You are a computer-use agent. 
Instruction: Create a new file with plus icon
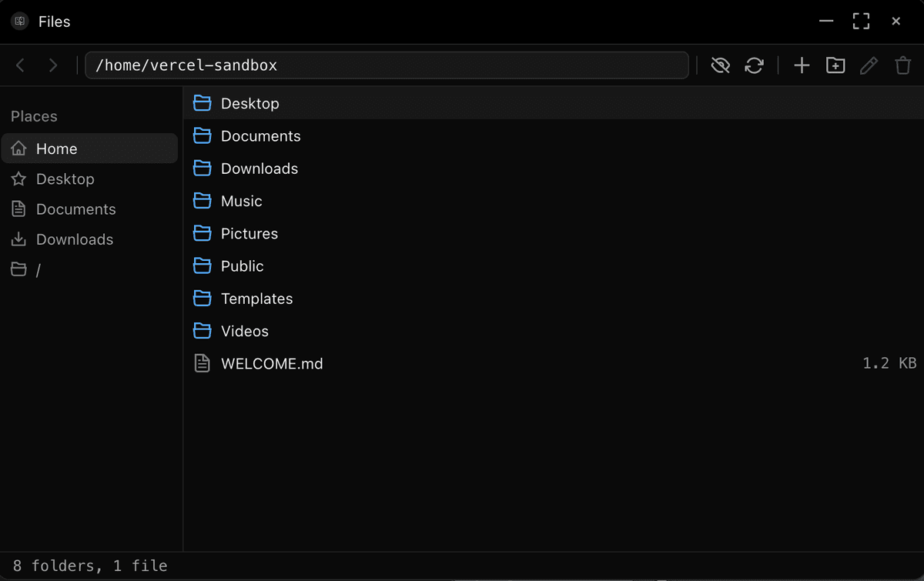(x=802, y=65)
